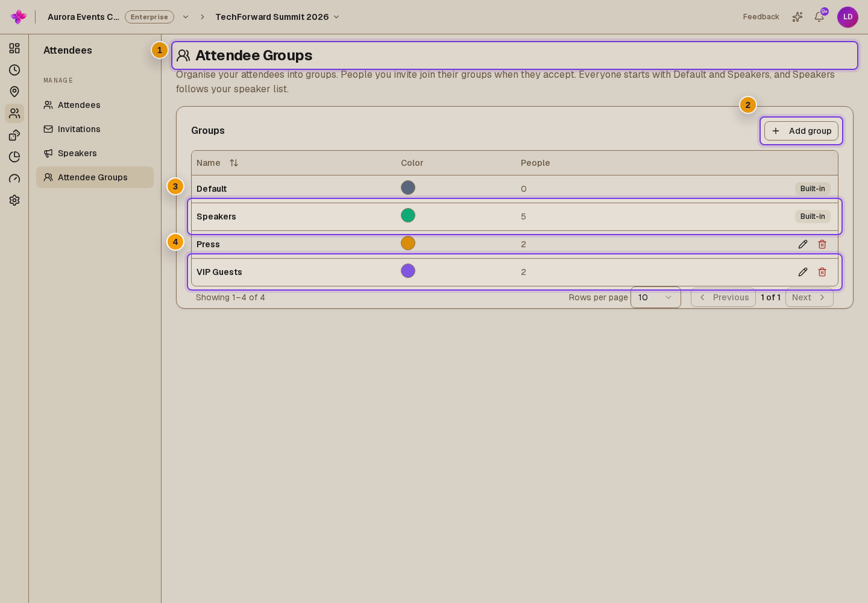
Task: Select the people attendees icon in sidebar rail
Action: [x=14, y=113]
